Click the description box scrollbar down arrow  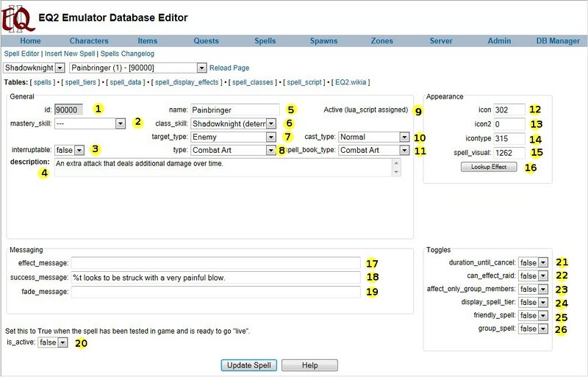coord(397,172)
